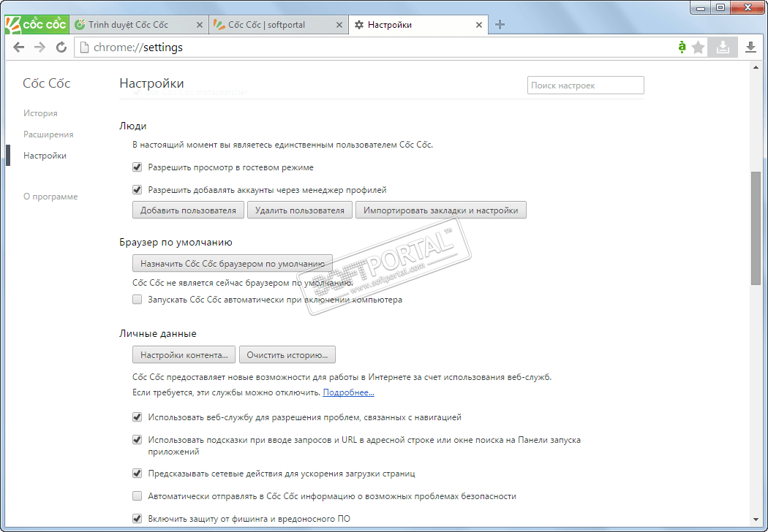
Task: Click Импортировать закладки и настройки button
Action: [x=441, y=210]
